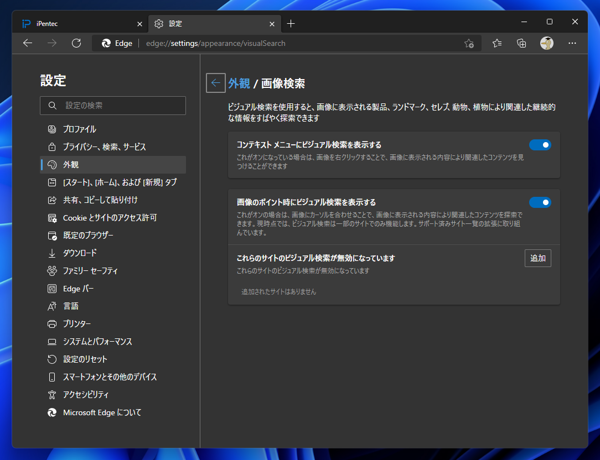Close the iPentec tab
Image resolution: width=600 pixels, height=460 pixels.
tap(140, 24)
